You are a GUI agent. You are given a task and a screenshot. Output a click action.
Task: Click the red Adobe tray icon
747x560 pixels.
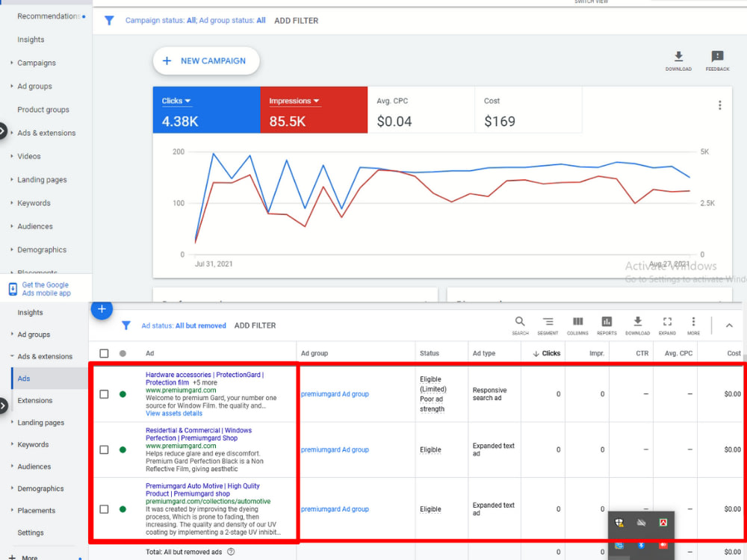tap(663, 523)
